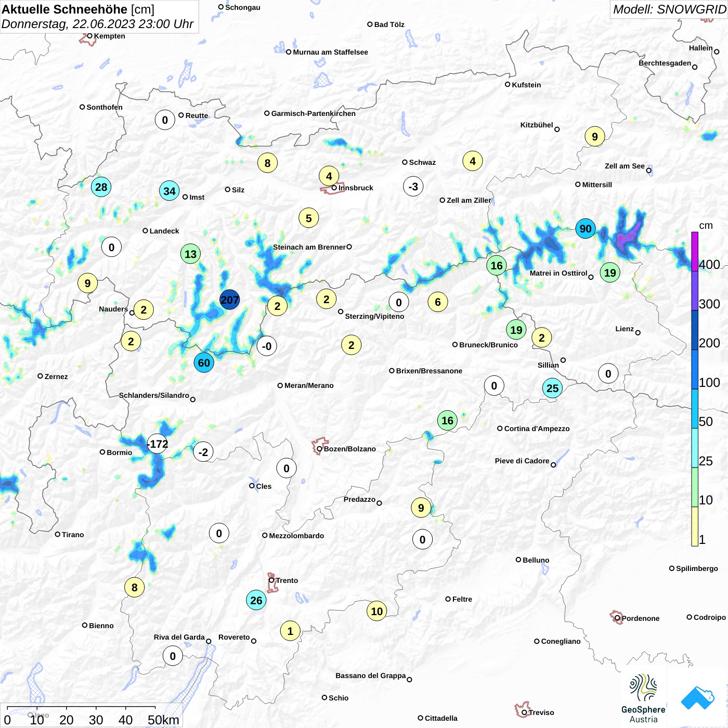Screen dimensions: 728x728
Task: Select the -172 station marker near Bormio
Action: pos(158,444)
